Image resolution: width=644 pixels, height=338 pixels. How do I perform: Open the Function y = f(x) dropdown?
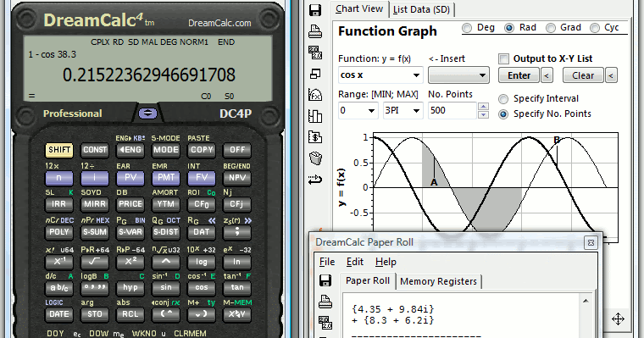point(416,75)
